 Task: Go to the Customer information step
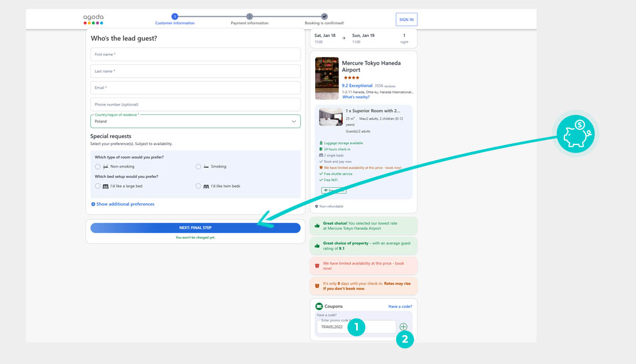click(175, 23)
